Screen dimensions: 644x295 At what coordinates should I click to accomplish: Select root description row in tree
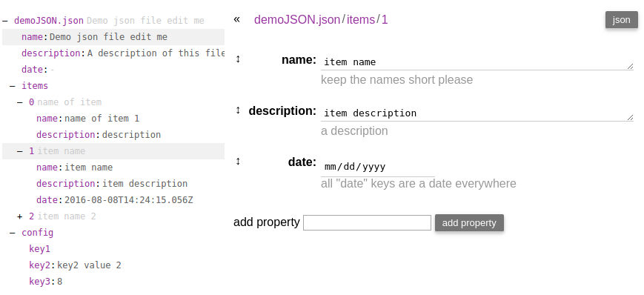click(x=113, y=53)
